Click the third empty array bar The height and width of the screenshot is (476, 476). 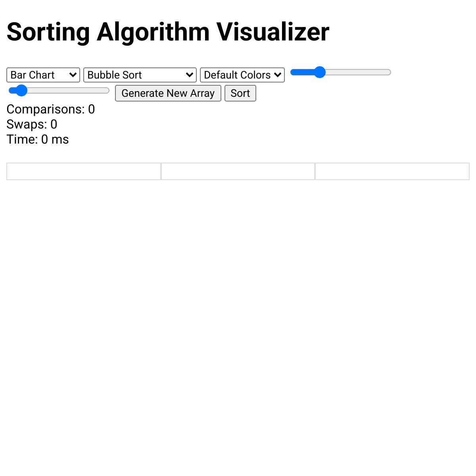coord(392,171)
